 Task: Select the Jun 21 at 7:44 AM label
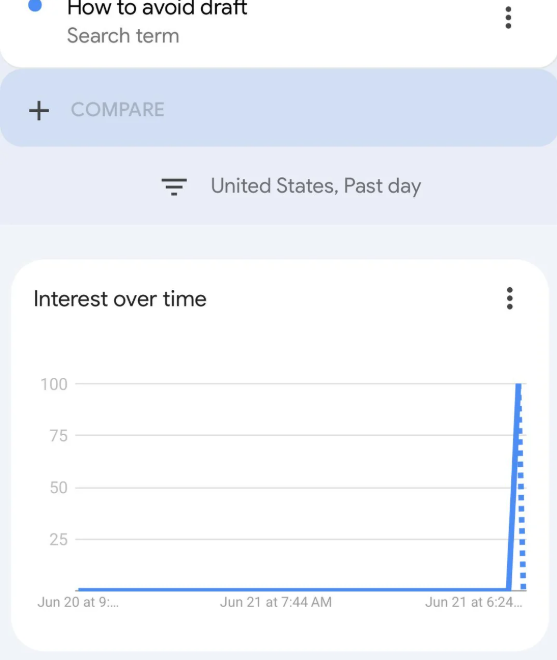pos(276,602)
